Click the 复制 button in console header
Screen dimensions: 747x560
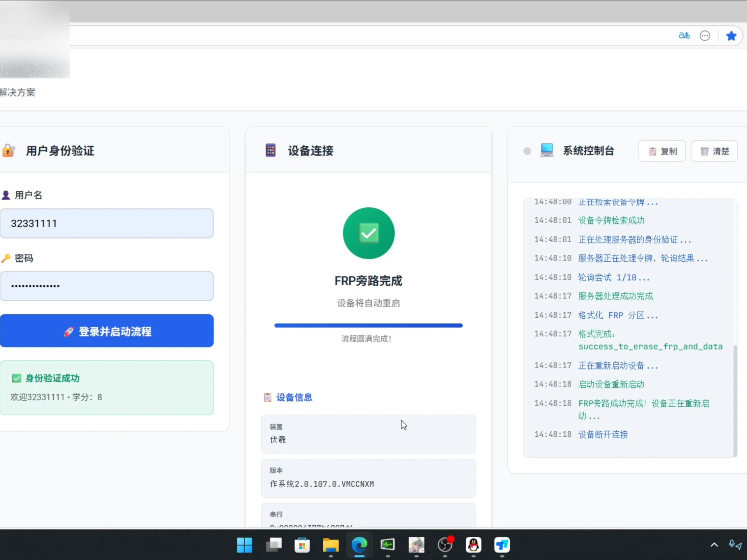pos(662,151)
